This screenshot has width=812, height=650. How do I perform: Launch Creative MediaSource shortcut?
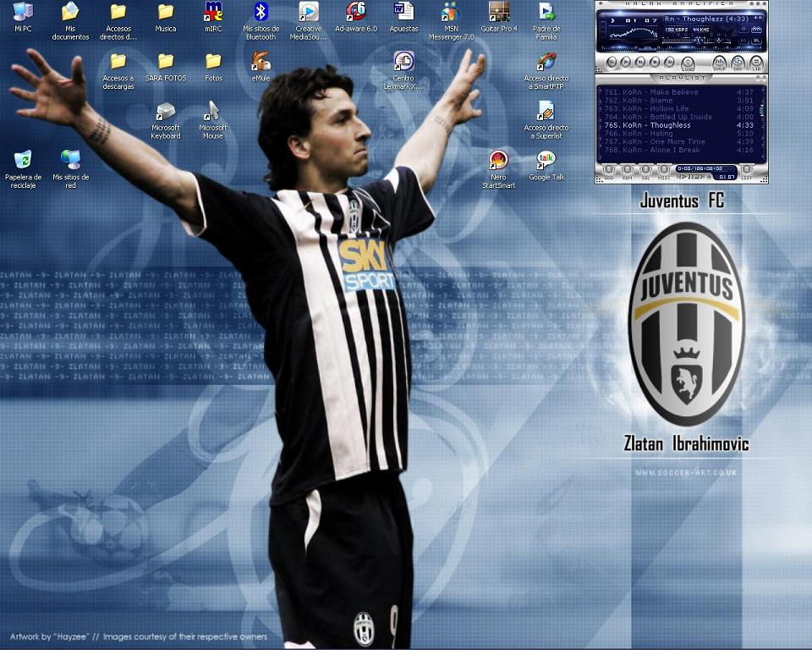[309, 20]
